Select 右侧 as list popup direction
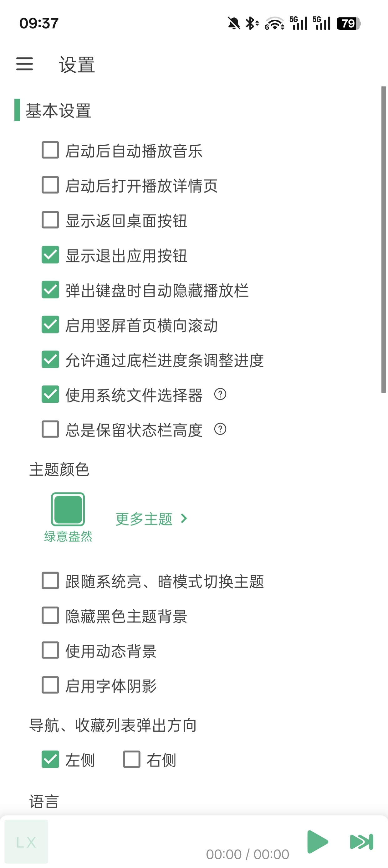 click(x=132, y=760)
